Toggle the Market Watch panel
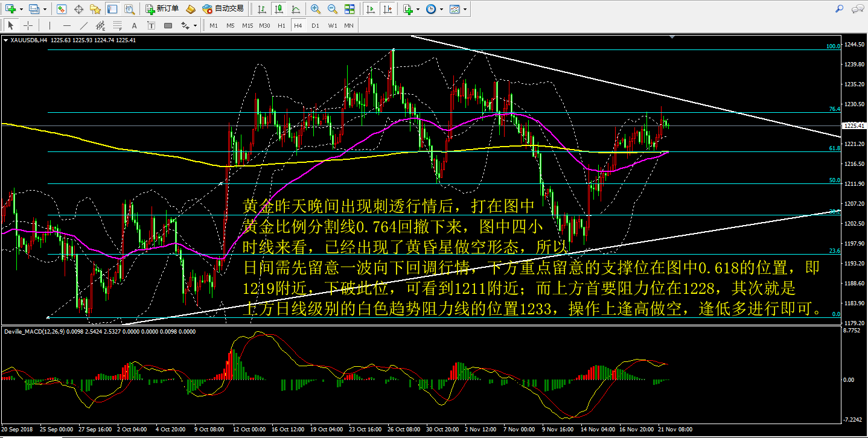This screenshot has width=868, height=438. [x=62, y=9]
